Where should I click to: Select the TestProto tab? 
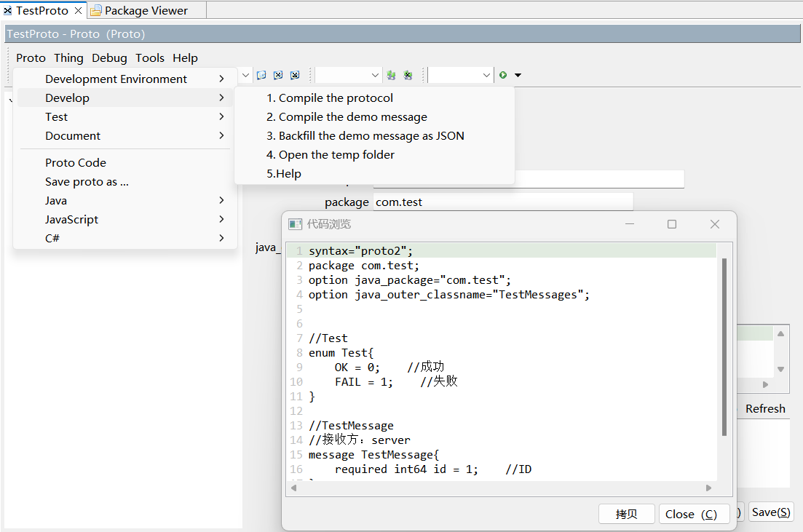coord(42,11)
